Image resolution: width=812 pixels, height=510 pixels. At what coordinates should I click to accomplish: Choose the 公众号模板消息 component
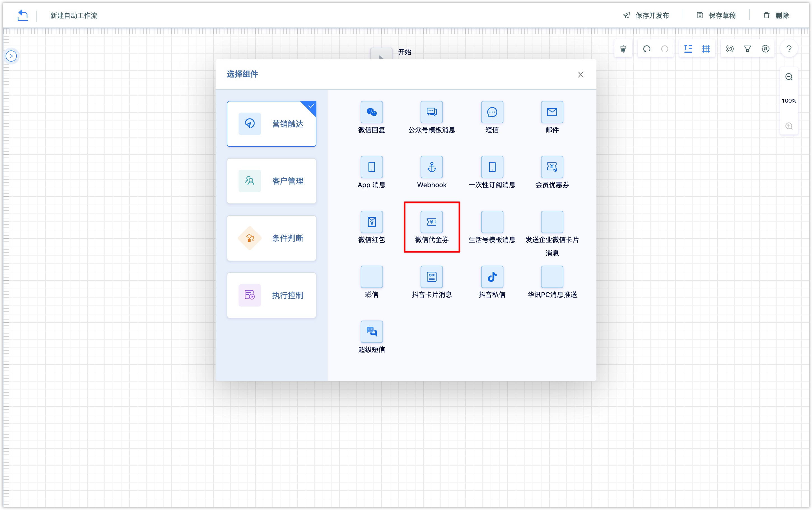(x=431, y=117)
